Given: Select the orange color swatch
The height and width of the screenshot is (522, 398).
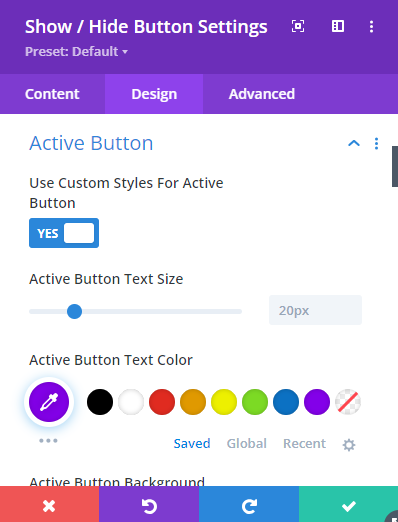Looking at the screenshot, I should pyautogui.click(x=193, y=402).
